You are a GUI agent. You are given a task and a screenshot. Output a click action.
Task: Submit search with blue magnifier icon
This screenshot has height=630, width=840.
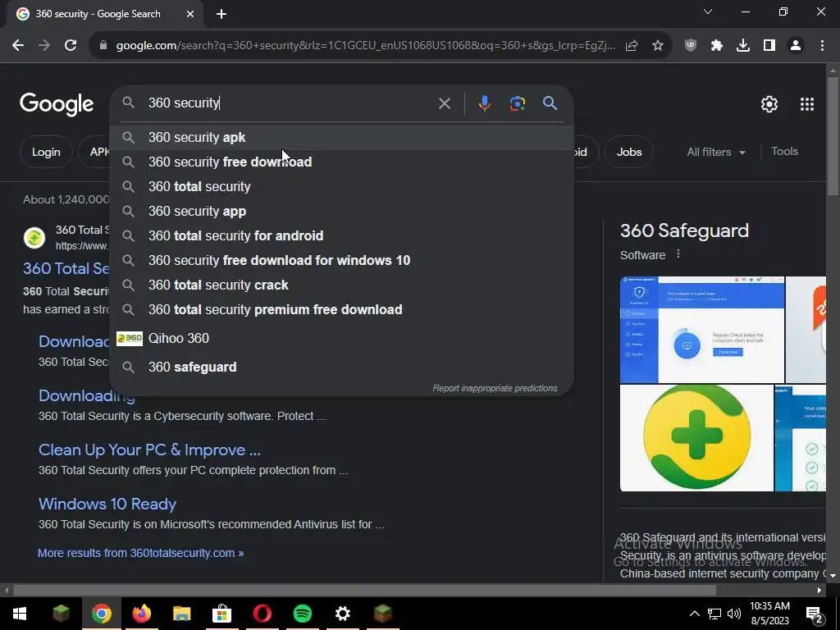coord(550,103)
